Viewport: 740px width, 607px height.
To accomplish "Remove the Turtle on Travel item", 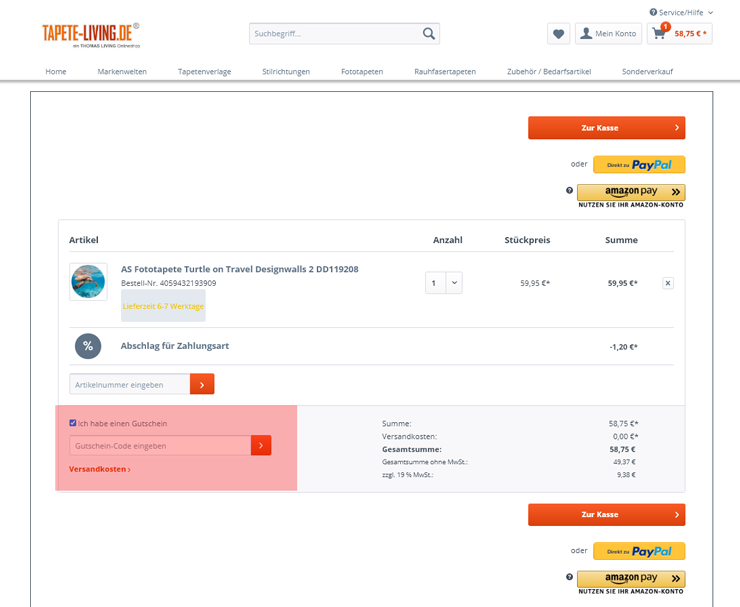I will click(x=667, y=283).
